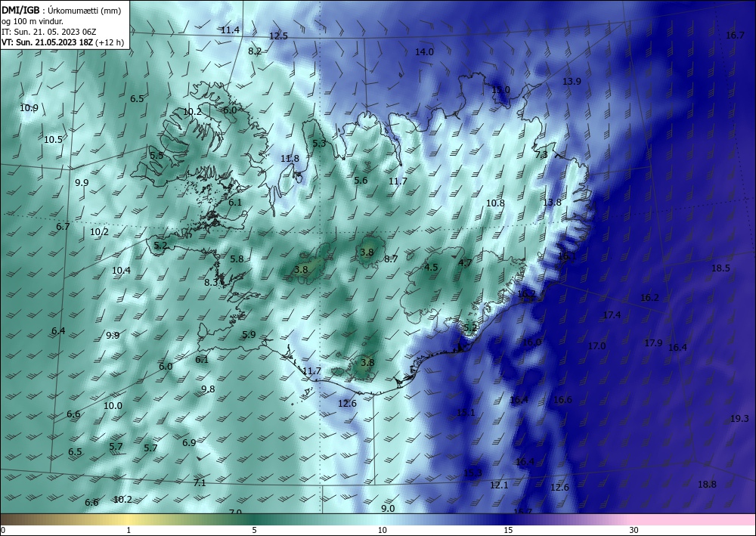Image resolution: width=756 pixels, height=536 pixels.
Task: Click the map value 5.6
Action: point(361,180)
